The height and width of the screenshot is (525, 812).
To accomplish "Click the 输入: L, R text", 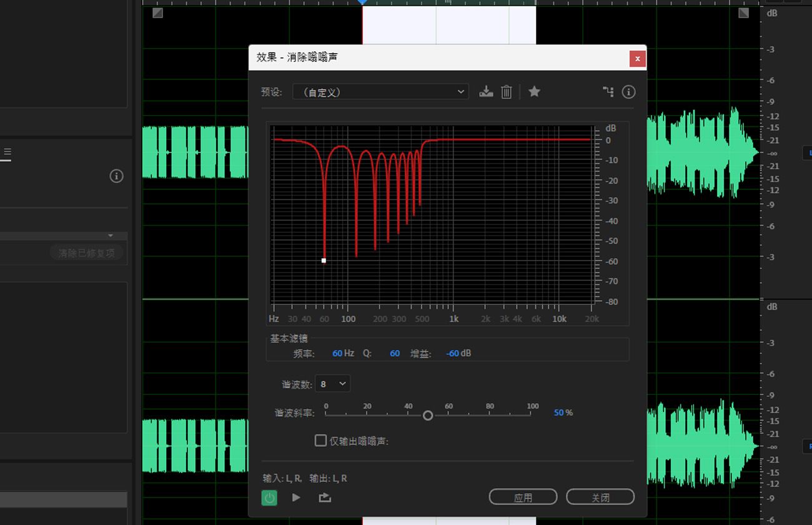I will (283, 478).
